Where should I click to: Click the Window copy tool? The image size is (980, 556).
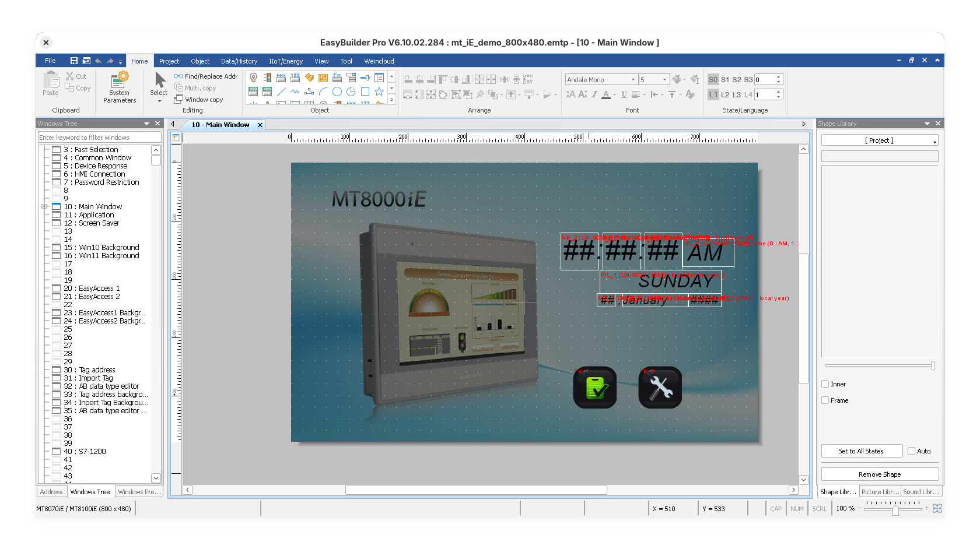click(198, 100)
